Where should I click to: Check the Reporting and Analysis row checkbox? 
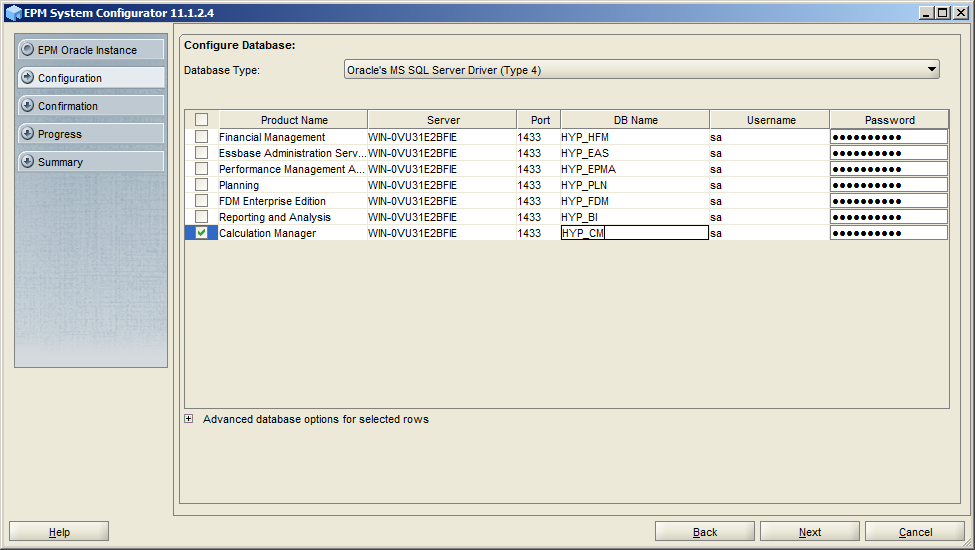coord(201,217)
